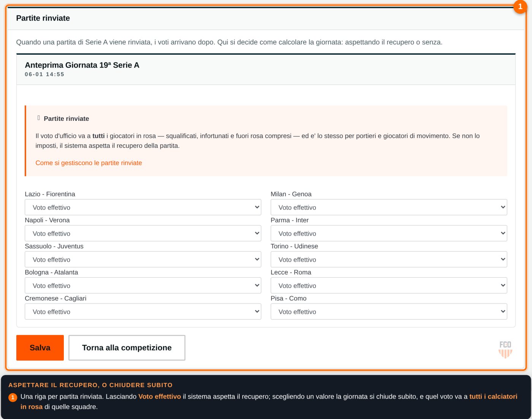
Task: Click the 'Napoli - Verona' match label
Action: tap(47, 220)
